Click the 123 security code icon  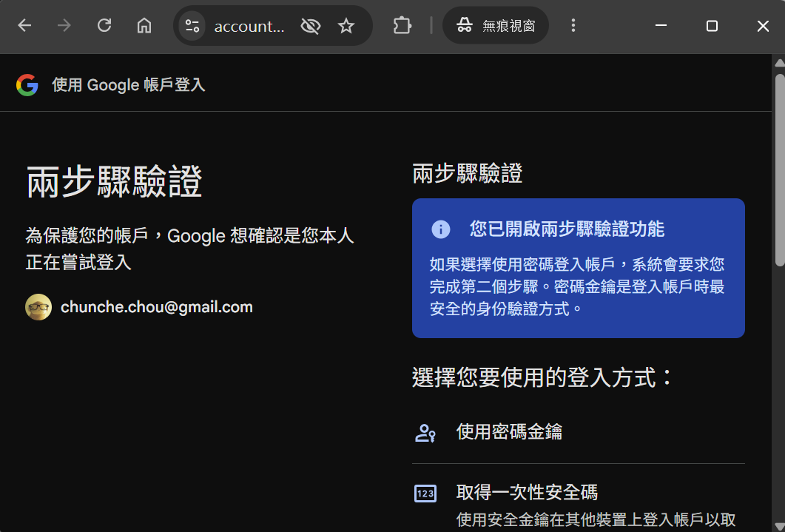pyautogui.click(x=425, y=494)
